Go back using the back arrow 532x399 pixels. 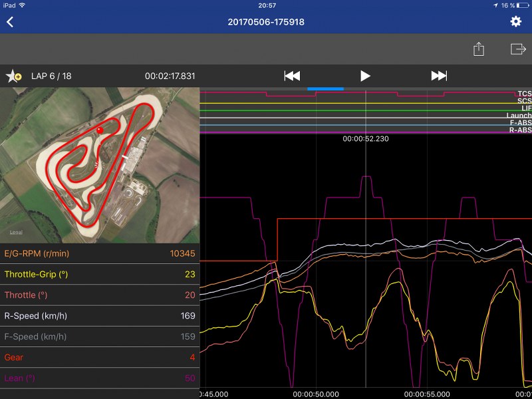point(10,22)
